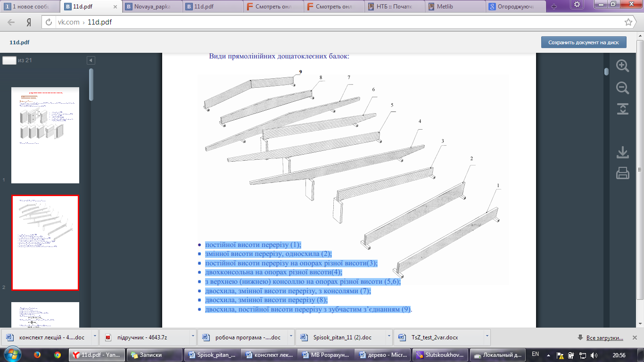This screenshot has height=362, width=644.
Task: Open the Все загрузки link
Action: [x=604, y=337]
